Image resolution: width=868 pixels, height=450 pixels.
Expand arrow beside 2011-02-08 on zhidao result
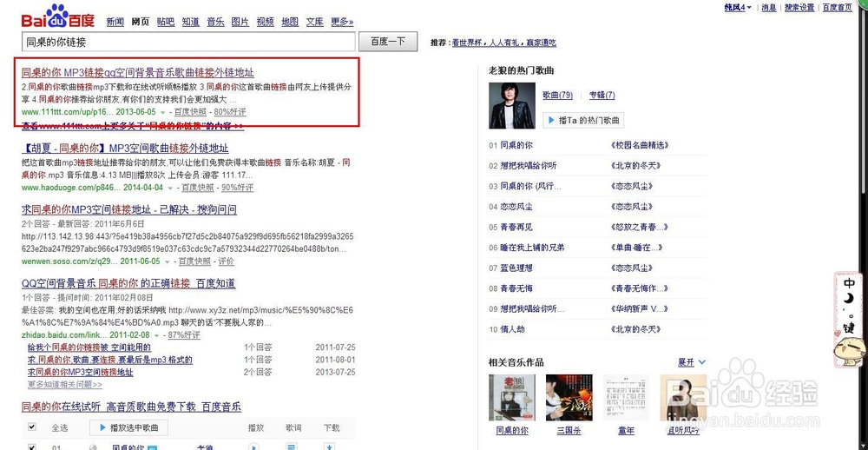coord(156,335)
